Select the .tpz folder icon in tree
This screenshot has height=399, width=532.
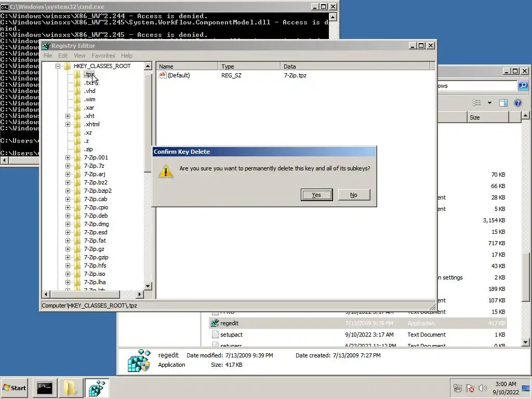[77, 74]
